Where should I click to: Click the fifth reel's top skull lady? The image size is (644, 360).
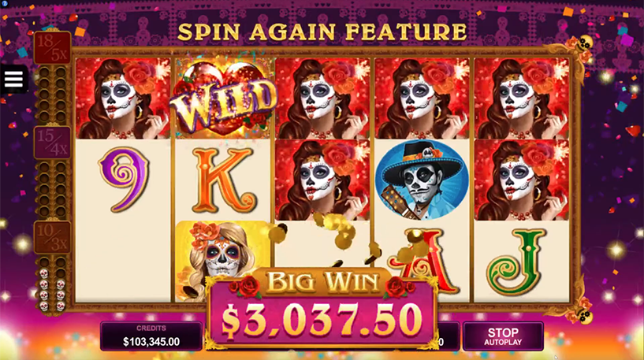tap(522, 98)
